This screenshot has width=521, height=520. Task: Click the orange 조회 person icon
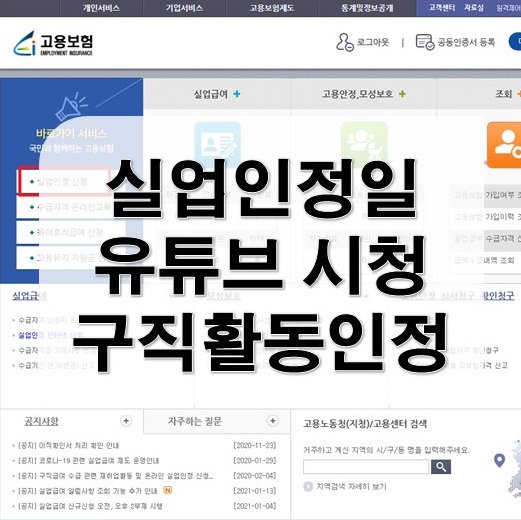(x=504, y=145)
